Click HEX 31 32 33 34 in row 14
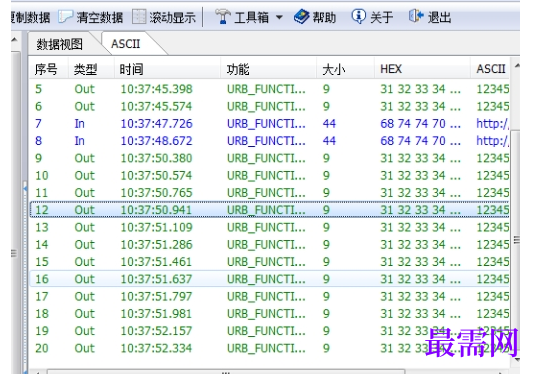537x374 pixels. click(x=420, y=245)
